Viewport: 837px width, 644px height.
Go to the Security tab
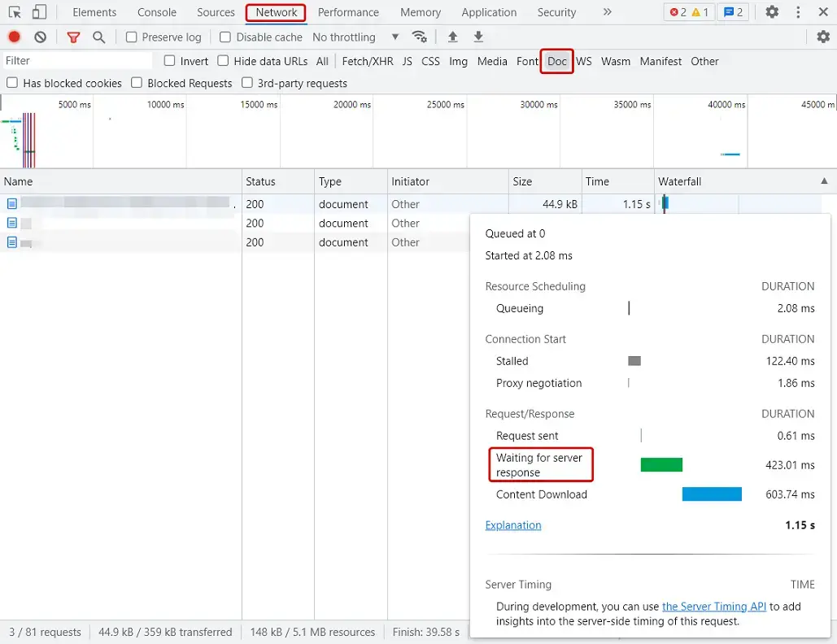coord(556,12)
